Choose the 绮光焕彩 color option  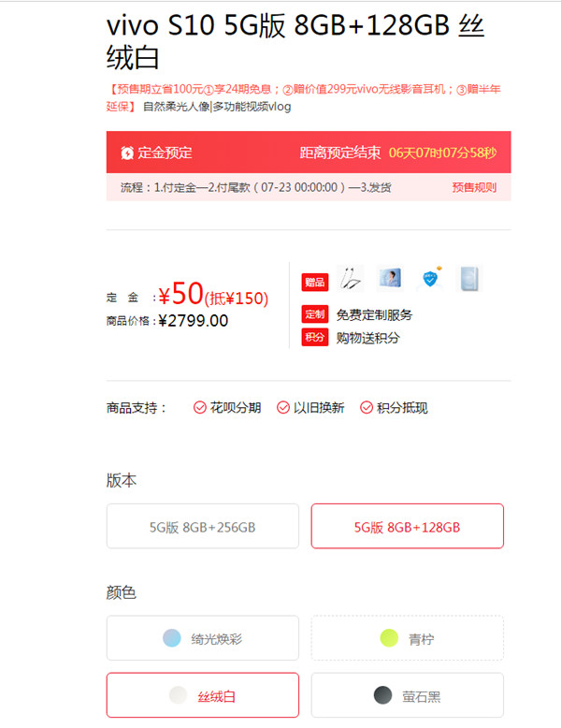(203, 638)
